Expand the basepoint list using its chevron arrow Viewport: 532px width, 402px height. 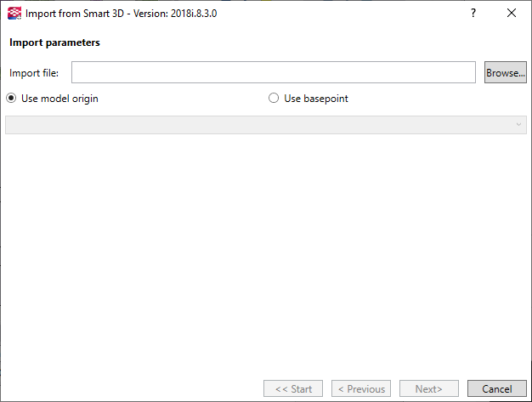point(518,124)
